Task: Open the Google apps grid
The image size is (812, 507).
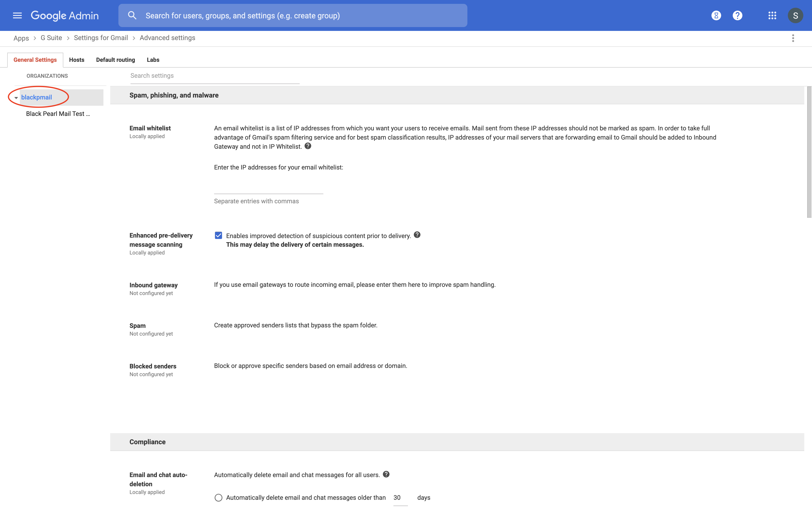Action: pos(772,15)
